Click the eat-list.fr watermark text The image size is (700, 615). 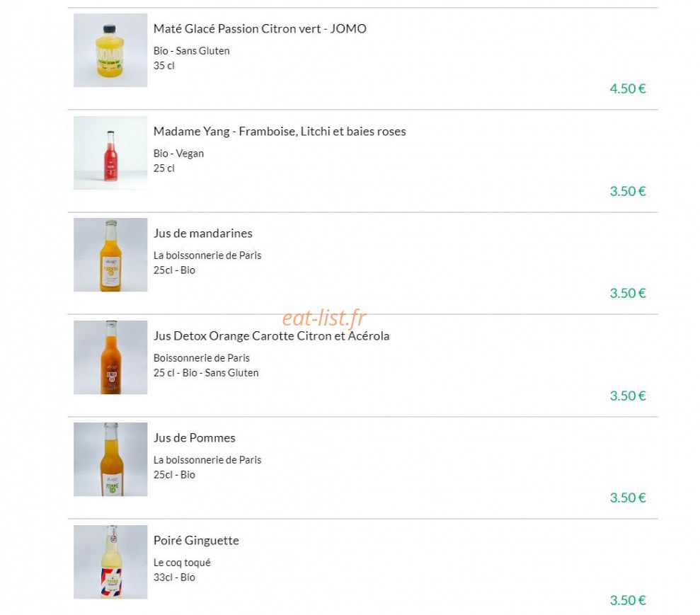coord(324,318)
